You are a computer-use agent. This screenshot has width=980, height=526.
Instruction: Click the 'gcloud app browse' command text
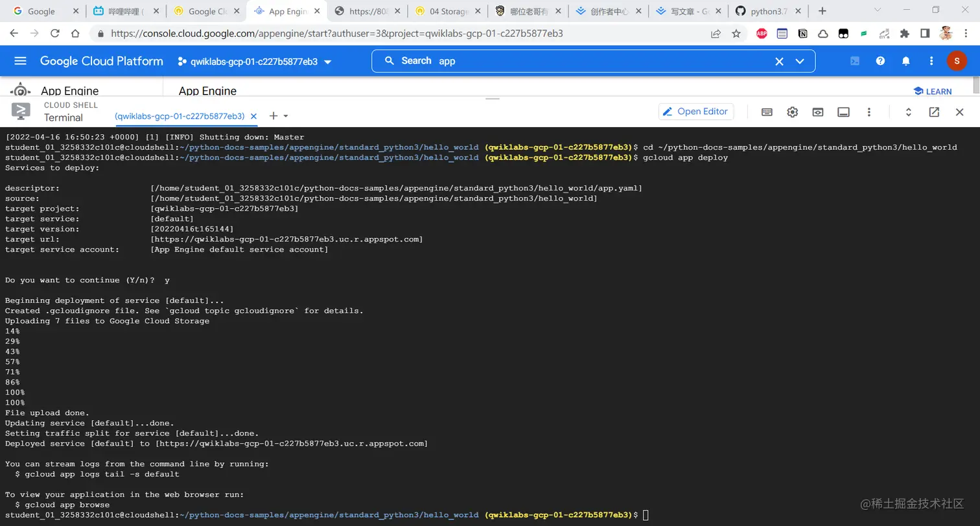[x=67, y=505]
